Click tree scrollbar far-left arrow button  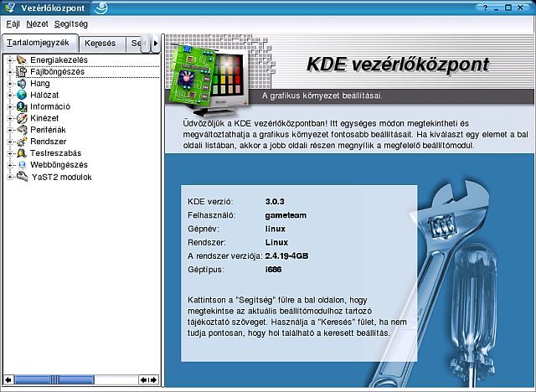pos(8,379)
